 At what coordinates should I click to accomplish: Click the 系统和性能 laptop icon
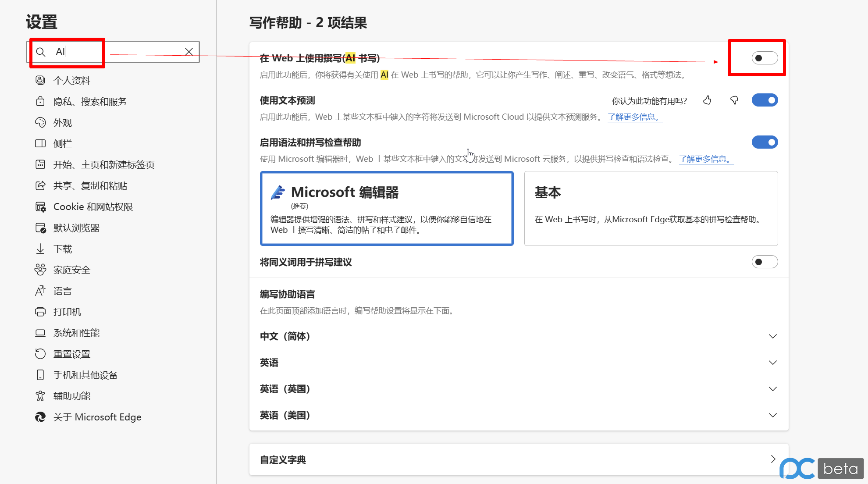(x=40, y=333)
